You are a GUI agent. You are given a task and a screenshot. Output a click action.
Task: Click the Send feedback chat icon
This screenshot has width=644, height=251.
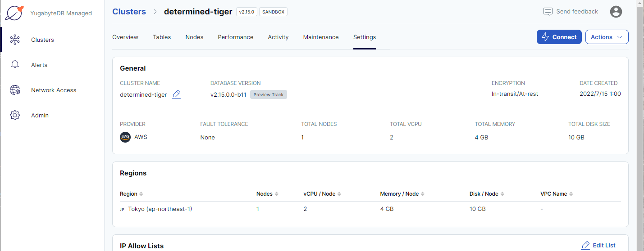coord(548,12)
